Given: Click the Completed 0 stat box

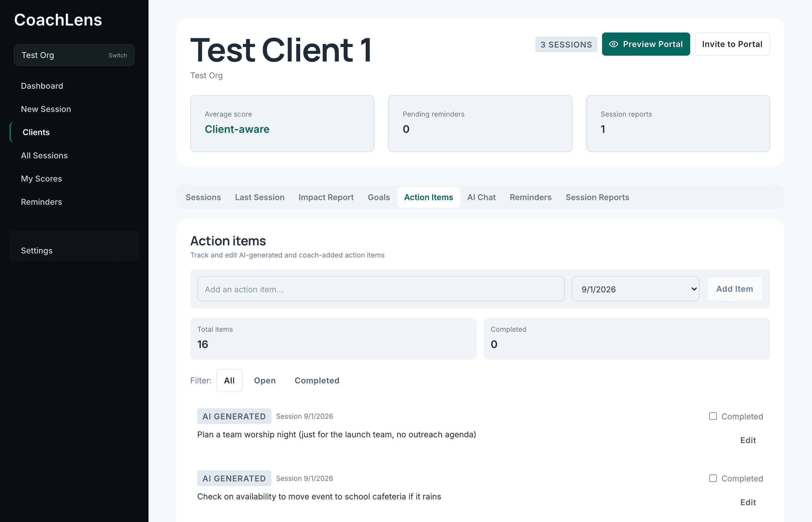Looking at the screenshot, I should 627,339.
